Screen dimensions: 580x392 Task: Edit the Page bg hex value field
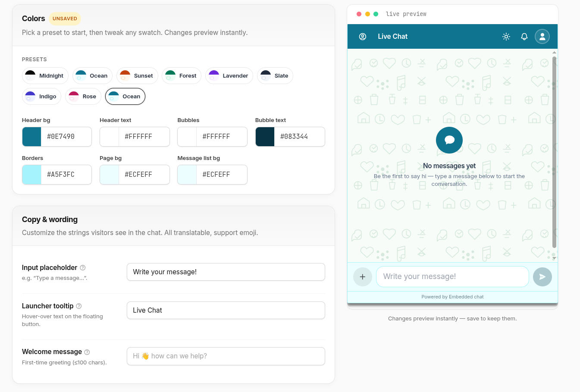tap(144, 175)
